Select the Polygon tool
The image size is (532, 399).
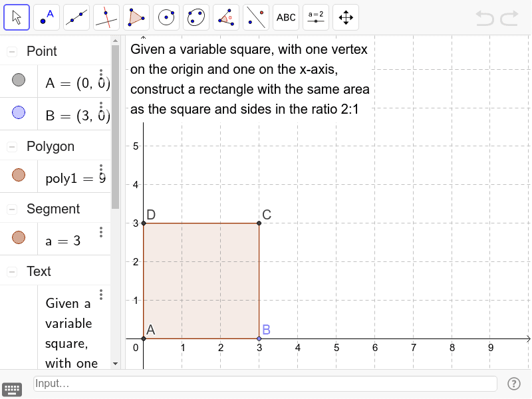(x=136, y=17)
